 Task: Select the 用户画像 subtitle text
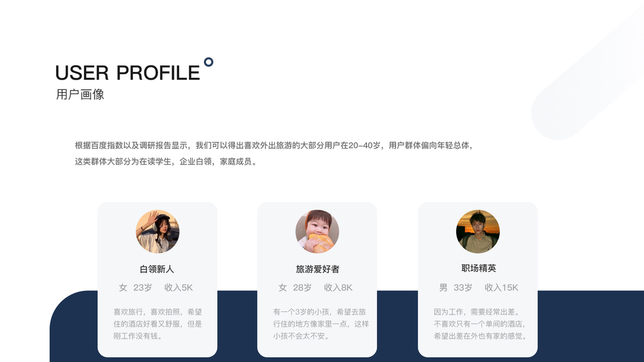[80, 94]
